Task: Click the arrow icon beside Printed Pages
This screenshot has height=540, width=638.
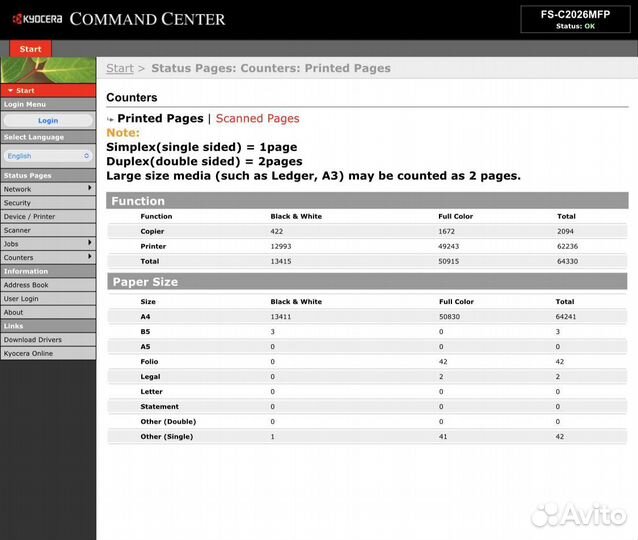Action: click(x=110, y=119)
